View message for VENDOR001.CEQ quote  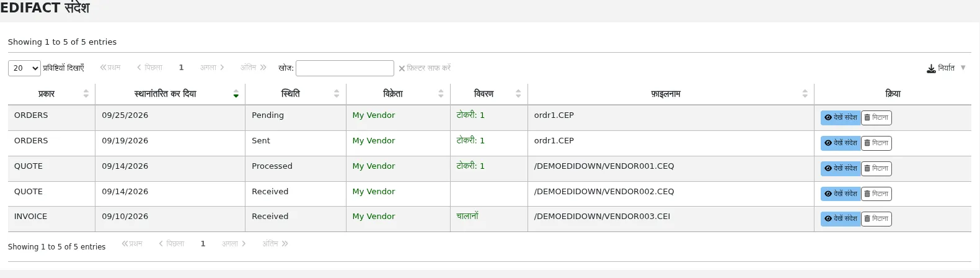coord(841,169)
